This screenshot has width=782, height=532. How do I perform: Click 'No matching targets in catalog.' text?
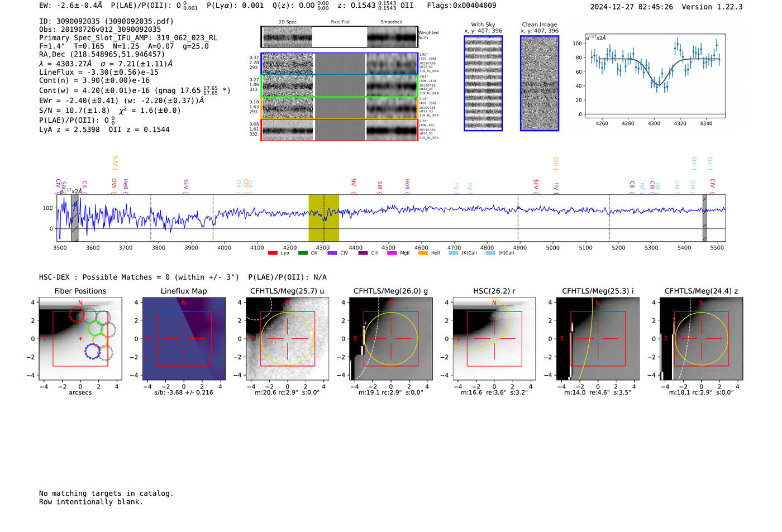tap(106, 493)
